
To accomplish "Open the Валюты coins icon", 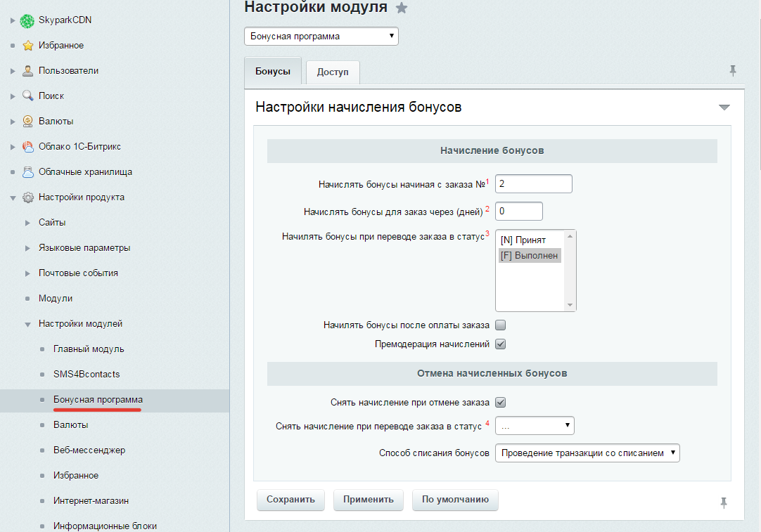I will (x=27, y=121).
